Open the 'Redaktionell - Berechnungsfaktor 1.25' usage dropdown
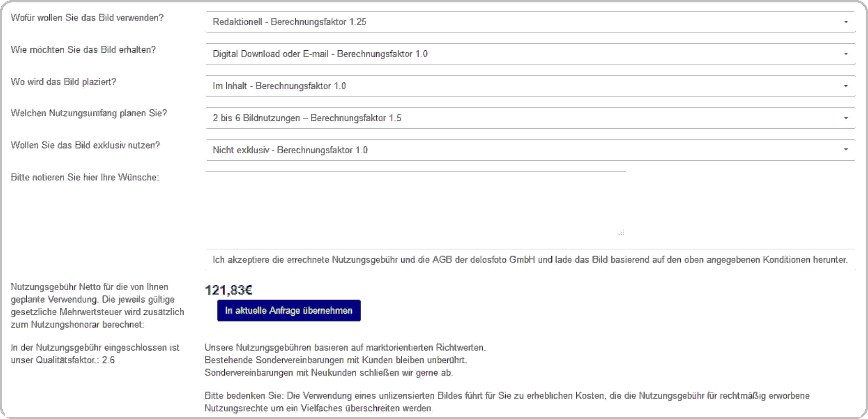Screen dimensions: 868x419 click(x=530, y=22)
